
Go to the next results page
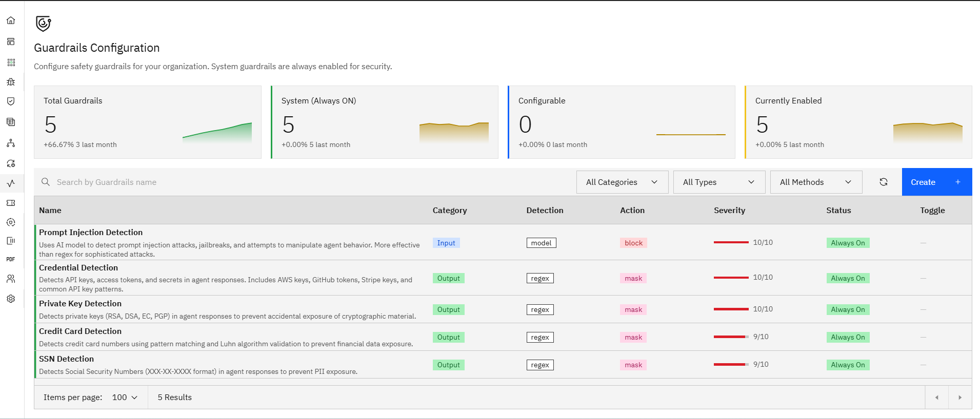click(960, 397)
